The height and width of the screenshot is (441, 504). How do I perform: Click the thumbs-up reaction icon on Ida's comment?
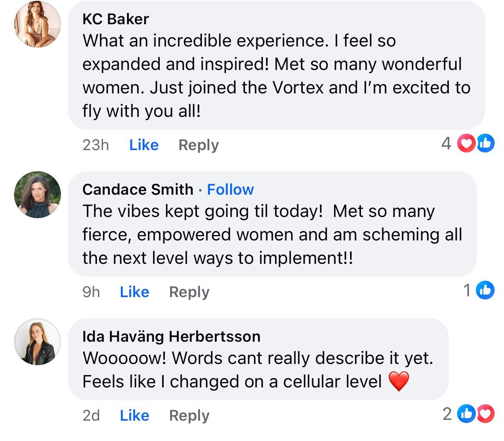pyautogui.click(x=466, y=414)
